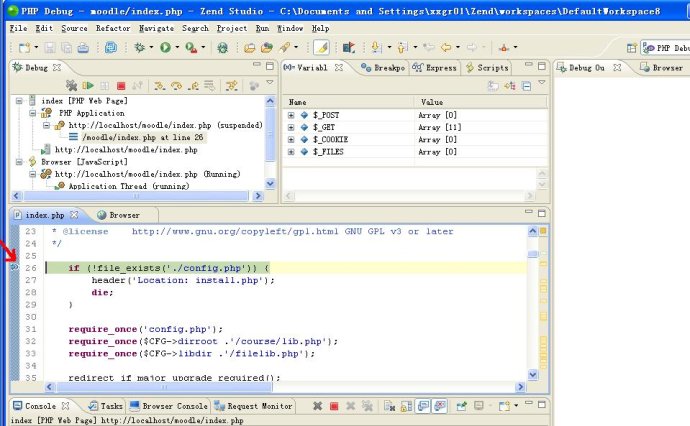Click the Step Over icon in Debug view

[176, 85]
